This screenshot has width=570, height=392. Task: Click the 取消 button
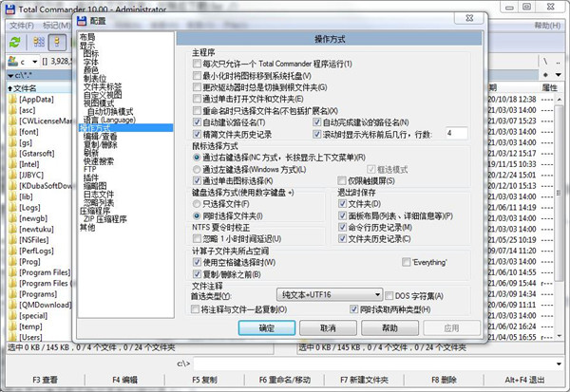click(x=328, y=327)
